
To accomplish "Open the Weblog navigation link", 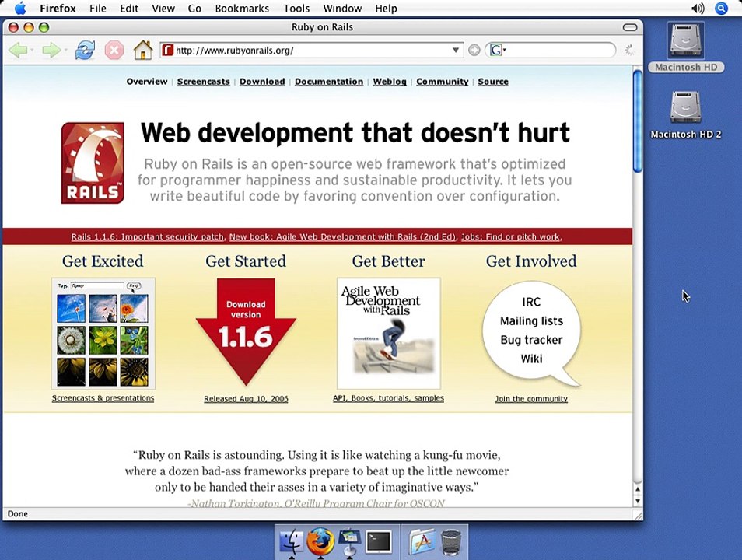I will click(390, 82).
